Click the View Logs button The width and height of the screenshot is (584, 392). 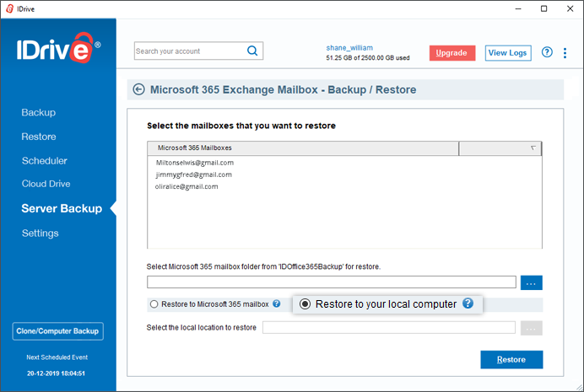508,53
